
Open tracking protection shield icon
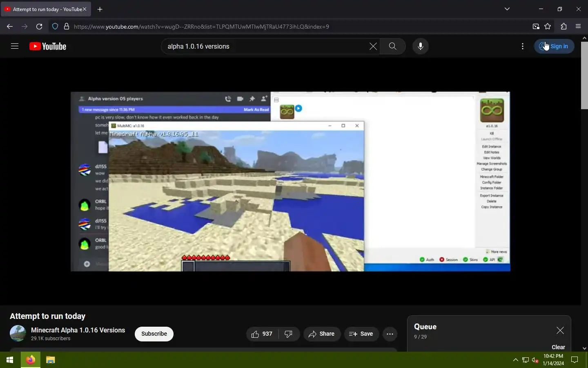click(55, 27)
